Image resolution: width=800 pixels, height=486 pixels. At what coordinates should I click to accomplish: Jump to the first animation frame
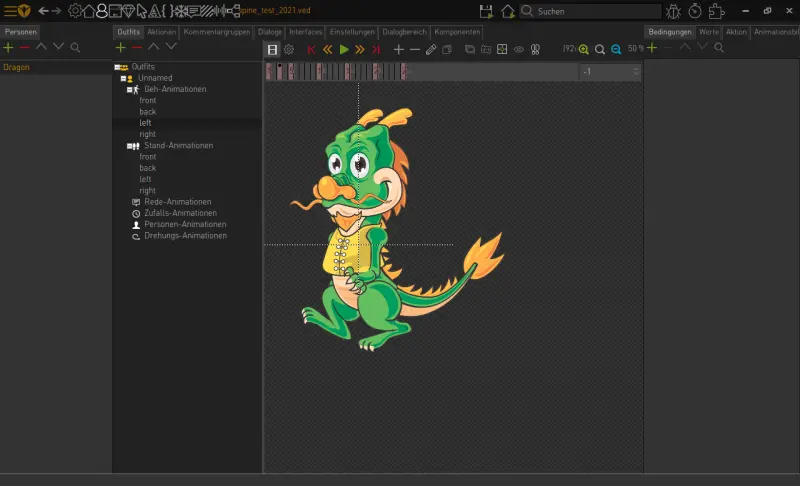pyautogui.click(x=311, y=49)
